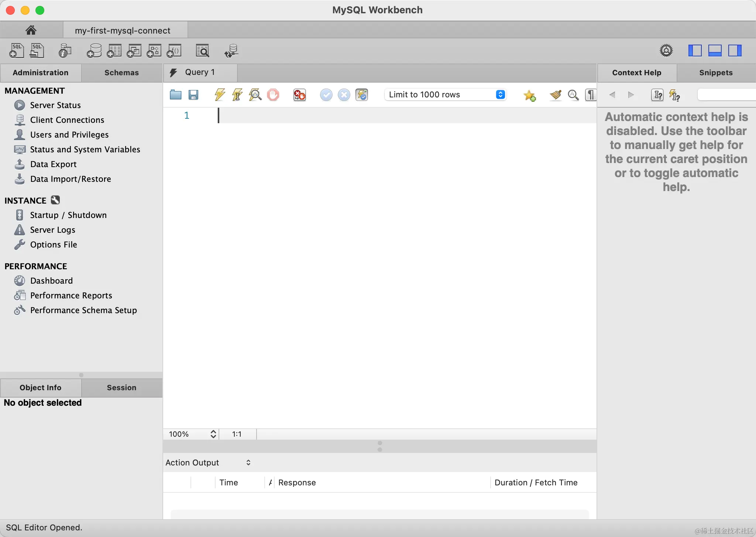Create a new function icon

click(x=174, y=51)
